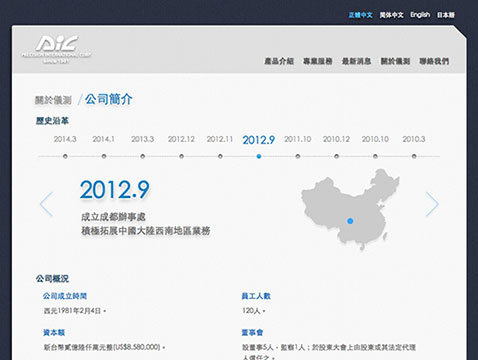Screen dimensions: 478x360
Task: Select the 2013.3 timeline date
Action: [142, 139]
